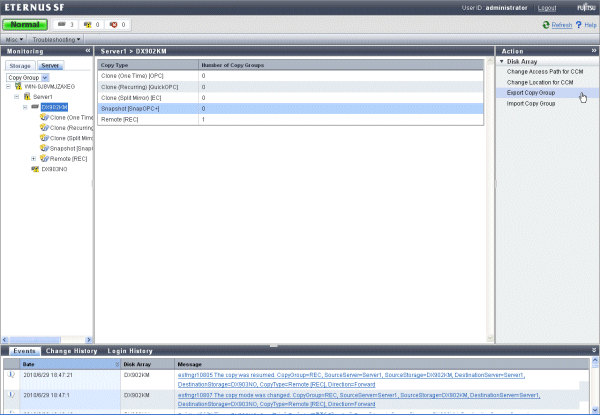Screen dimensions: 600x415
Task: Click the Copy Type column header
Action: (x=148, y=65)
